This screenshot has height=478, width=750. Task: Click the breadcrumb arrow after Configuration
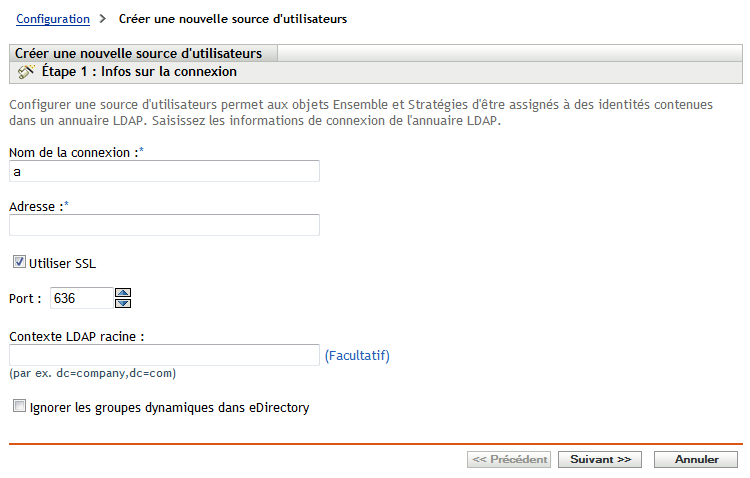103,19
